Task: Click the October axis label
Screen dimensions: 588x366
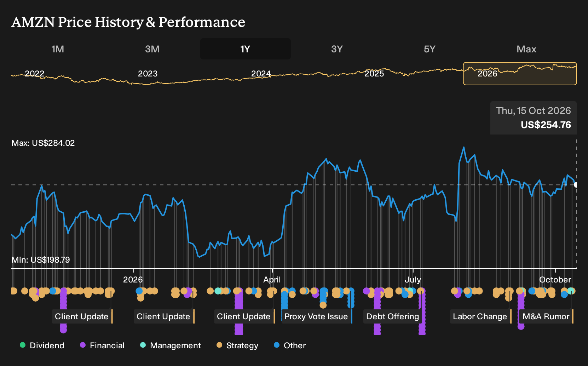Action: pyautogui.click(x=555, y=280)
